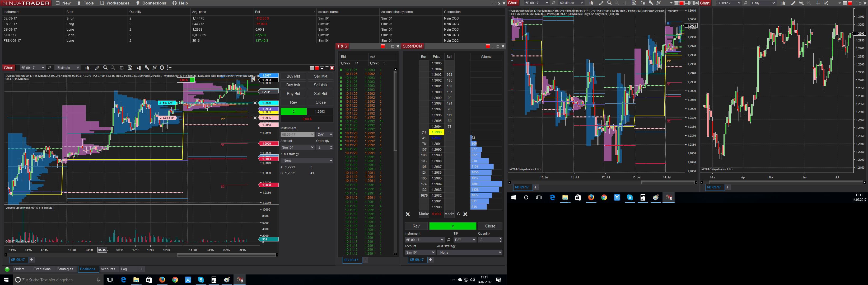Open Daily interval dropdown
This screenshot has height=285, width=868.
pyautogui.click(x=763, y=3)
